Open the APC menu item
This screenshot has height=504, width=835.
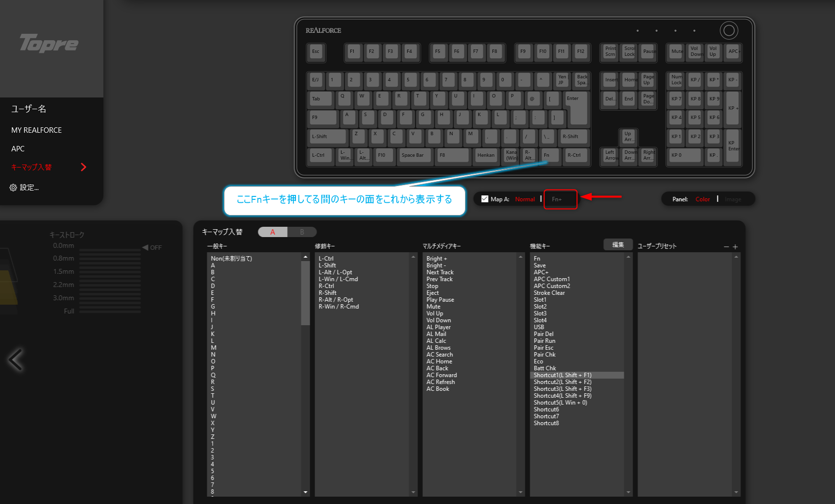pos(18,149)
